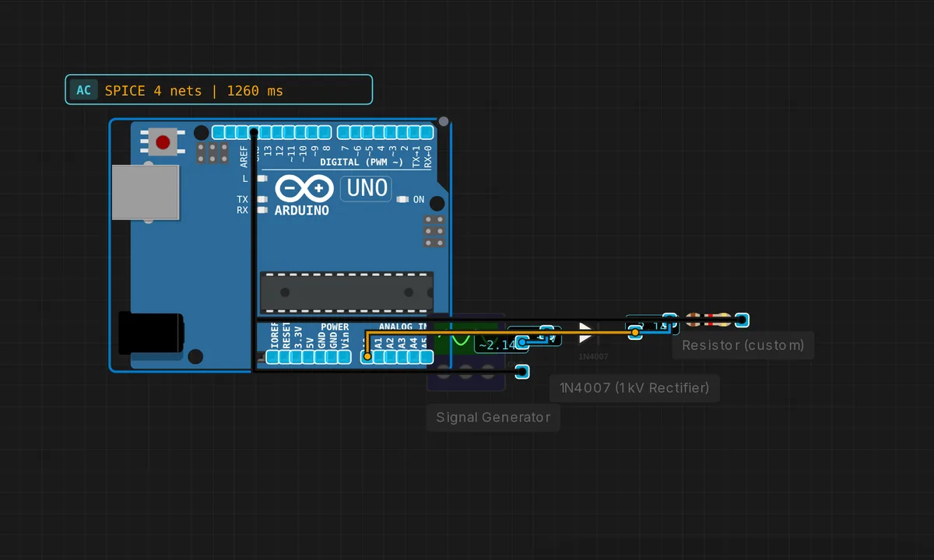934x560 pixels.
Task: Select the IOREF pin on the power header
Action: (x=272, y=357)
